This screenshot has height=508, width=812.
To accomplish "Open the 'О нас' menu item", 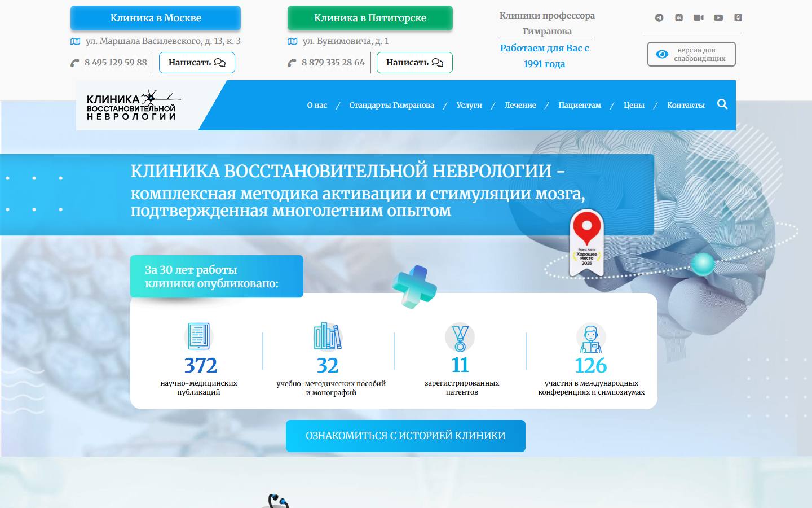I will 317,105.
